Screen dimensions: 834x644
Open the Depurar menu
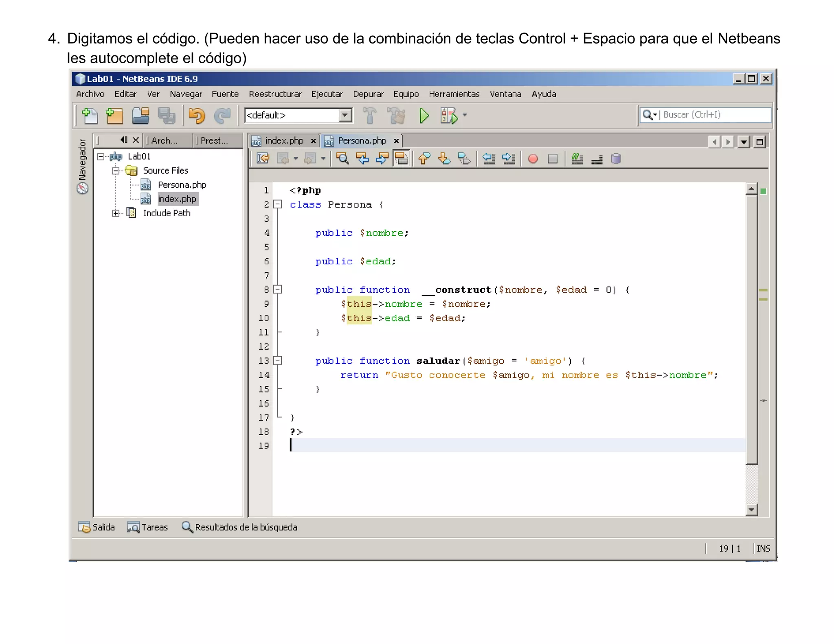pyautogui.click(x=368, y=94)
